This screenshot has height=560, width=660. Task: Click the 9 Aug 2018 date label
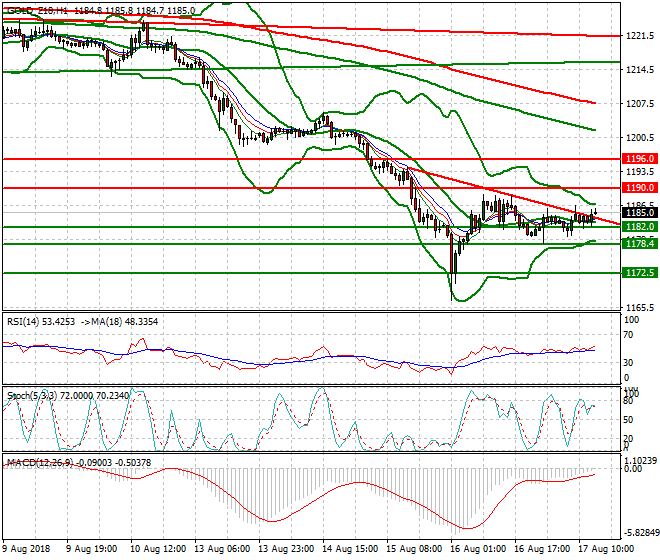pos(26,549)
